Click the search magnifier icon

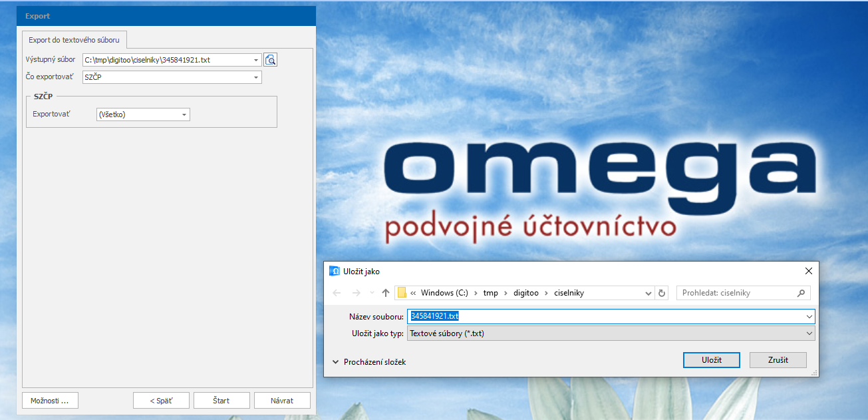pyautogui.click(x=801, y=293)
